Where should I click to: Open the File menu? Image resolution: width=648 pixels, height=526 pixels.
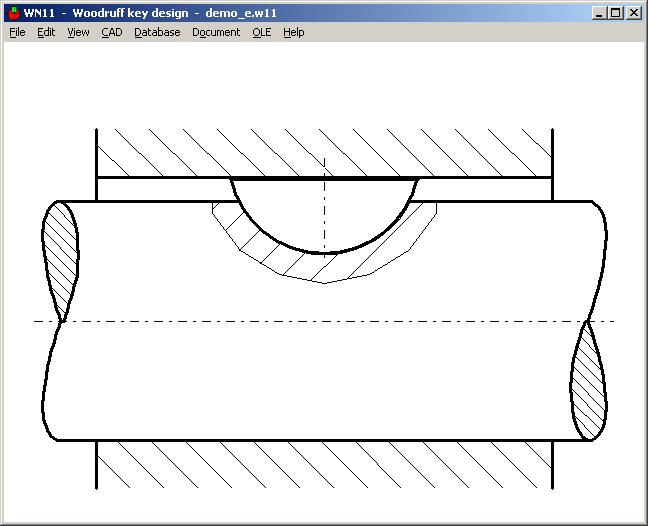click(17, 32)
